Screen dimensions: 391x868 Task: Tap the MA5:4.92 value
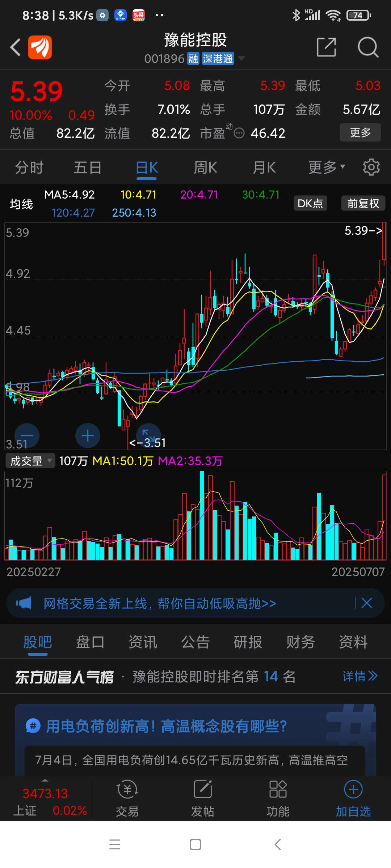[x=70, y=195]
